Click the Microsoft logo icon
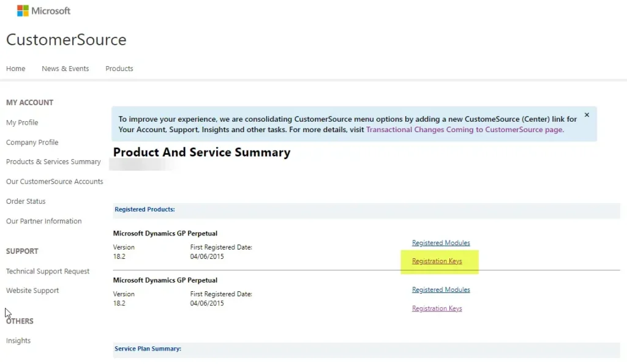 (23, 10)
